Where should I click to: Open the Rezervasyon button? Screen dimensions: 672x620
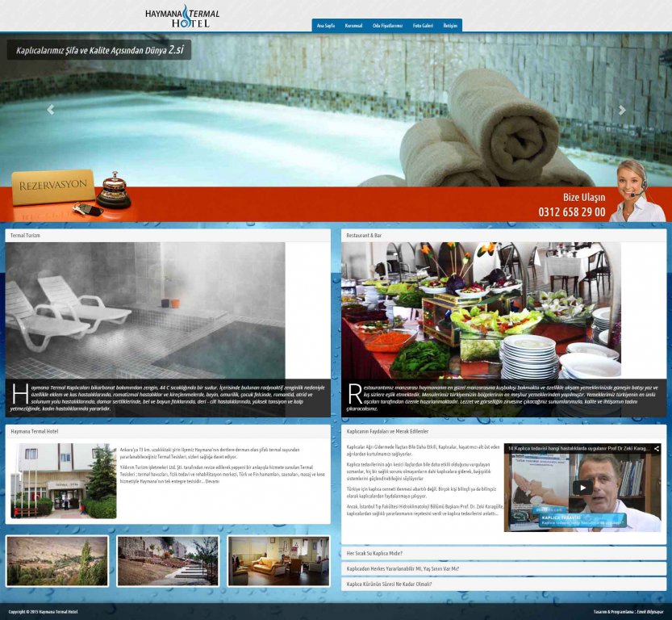coord(52,185)
